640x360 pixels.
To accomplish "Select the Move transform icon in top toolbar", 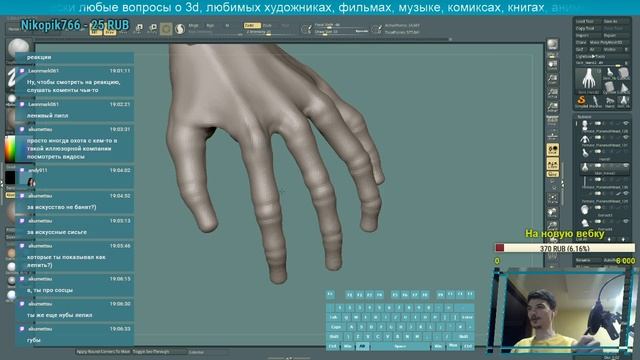I will click(x=123, y=30).
